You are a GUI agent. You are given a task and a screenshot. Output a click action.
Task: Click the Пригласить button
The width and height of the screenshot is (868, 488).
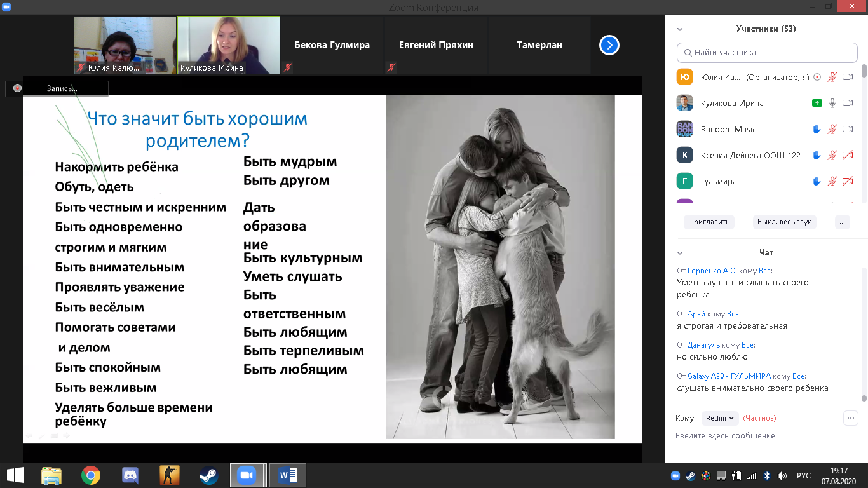[709, 222]
